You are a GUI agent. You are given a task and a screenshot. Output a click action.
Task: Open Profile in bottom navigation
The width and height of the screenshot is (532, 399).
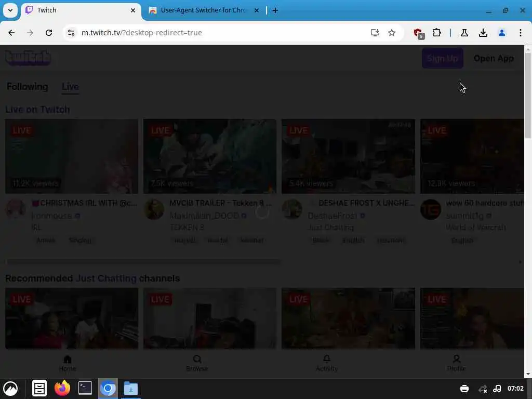point(456,363)
